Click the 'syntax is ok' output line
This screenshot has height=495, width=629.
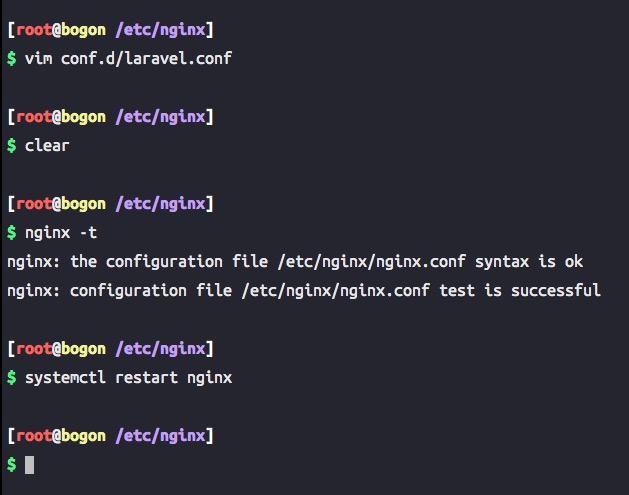(295, 262)
